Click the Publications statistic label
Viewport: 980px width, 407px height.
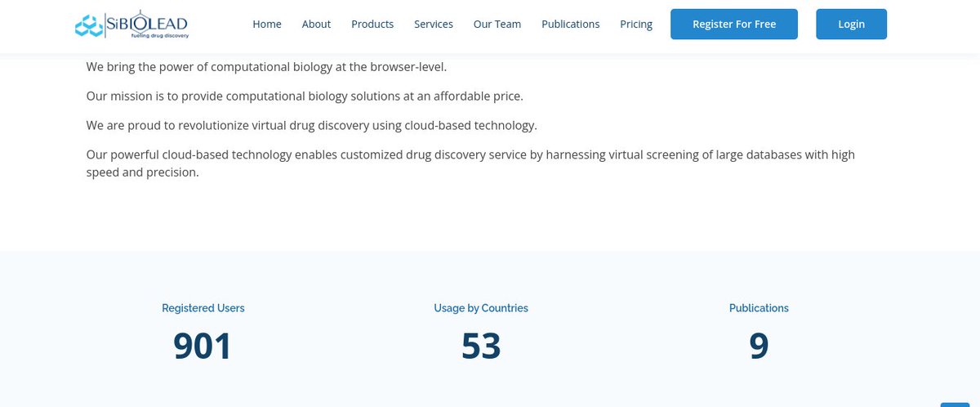point(759,308)
